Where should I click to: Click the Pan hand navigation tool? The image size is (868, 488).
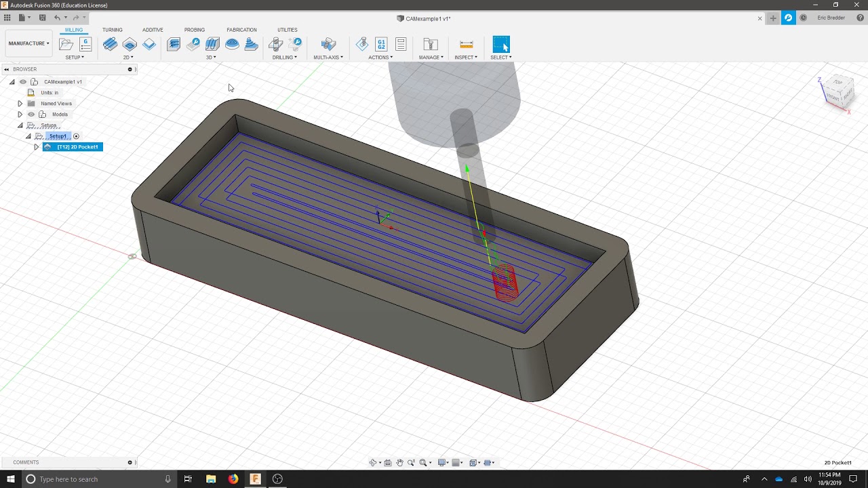click(x=399, y=463)
